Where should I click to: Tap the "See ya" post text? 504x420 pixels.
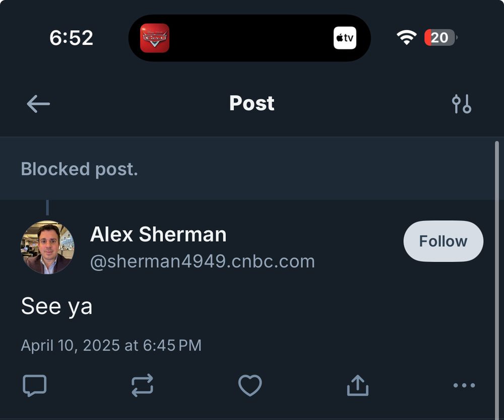tap(56, 307)
